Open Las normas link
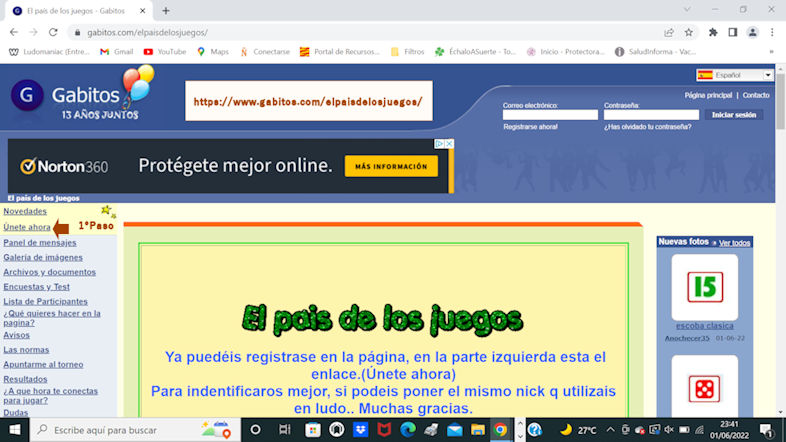Image resolution: width=786 pixels, height=442 pixels. (26, 350)
